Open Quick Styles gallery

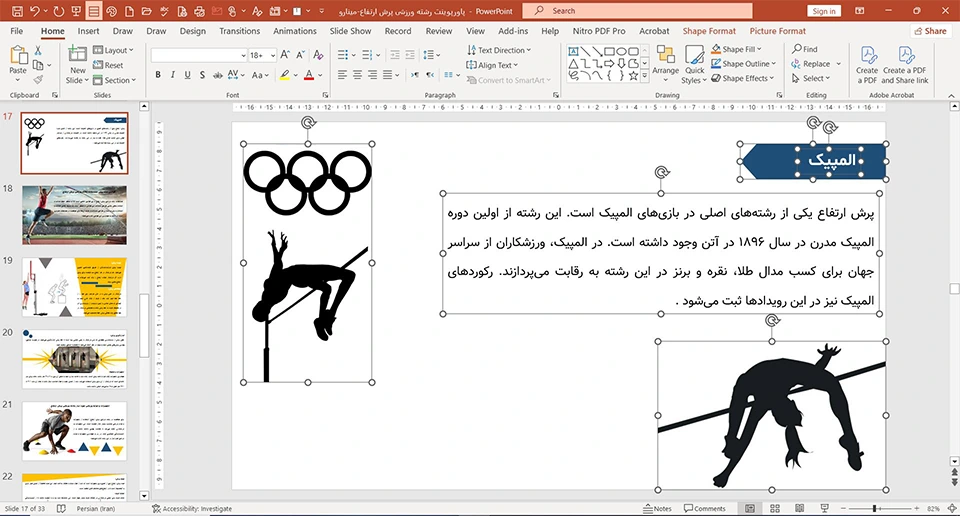tap(694, 65)
